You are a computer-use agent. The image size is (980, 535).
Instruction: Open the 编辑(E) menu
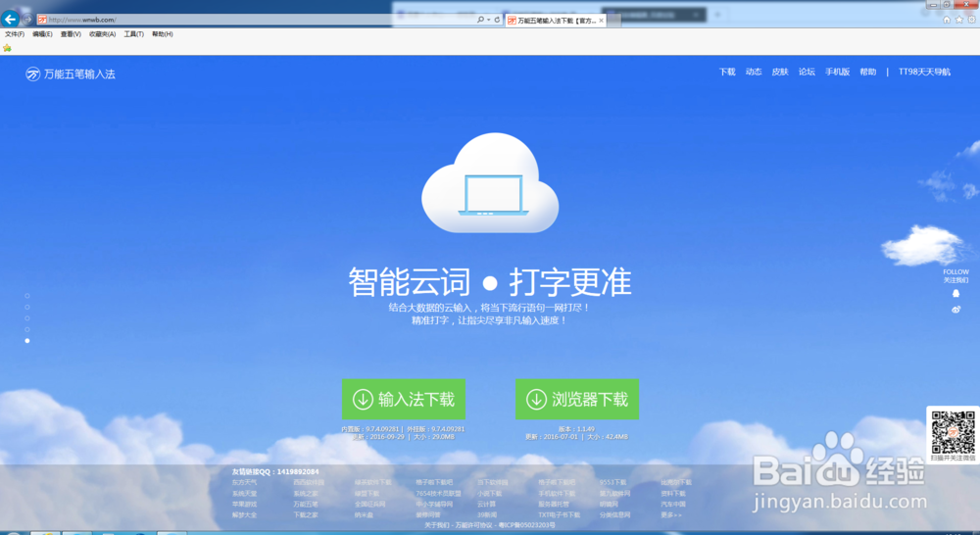tap(42, 34)
